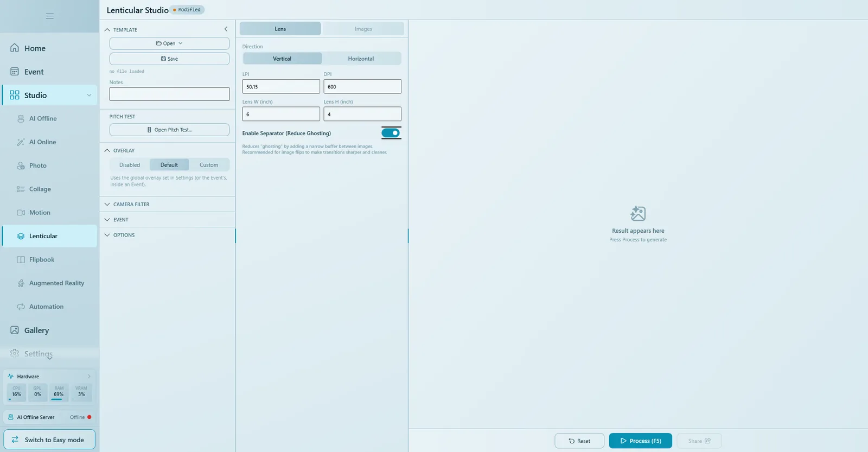868x452 pixels.
Task: Open the Flipbook studio
Action: pyautogui.click(x=49, y=259)
